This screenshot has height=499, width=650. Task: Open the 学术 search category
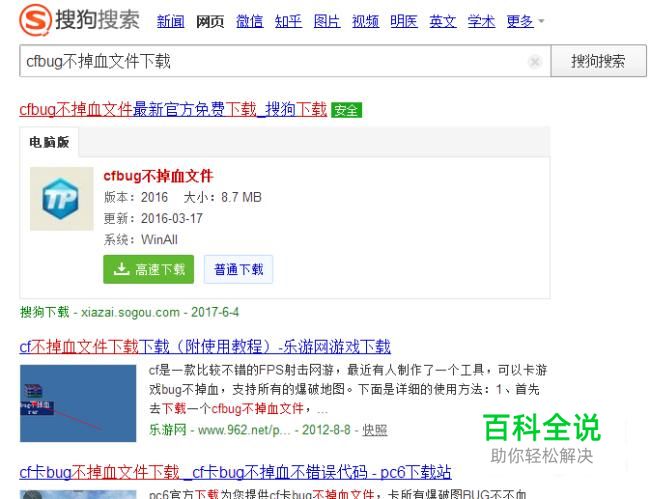tap(481, 21)
